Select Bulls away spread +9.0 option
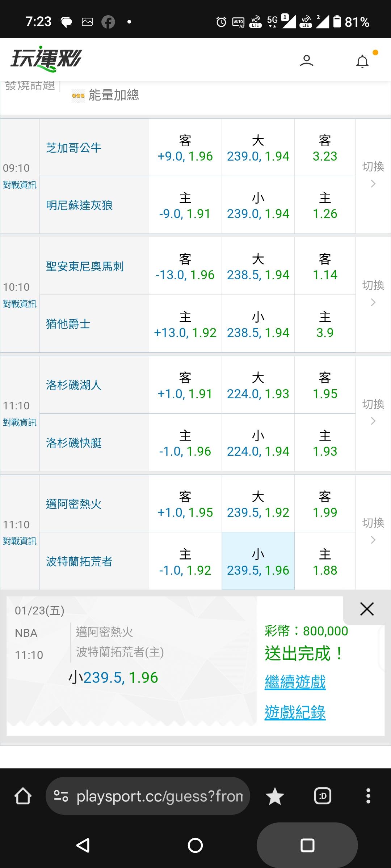391x868 pixels. 185,148
